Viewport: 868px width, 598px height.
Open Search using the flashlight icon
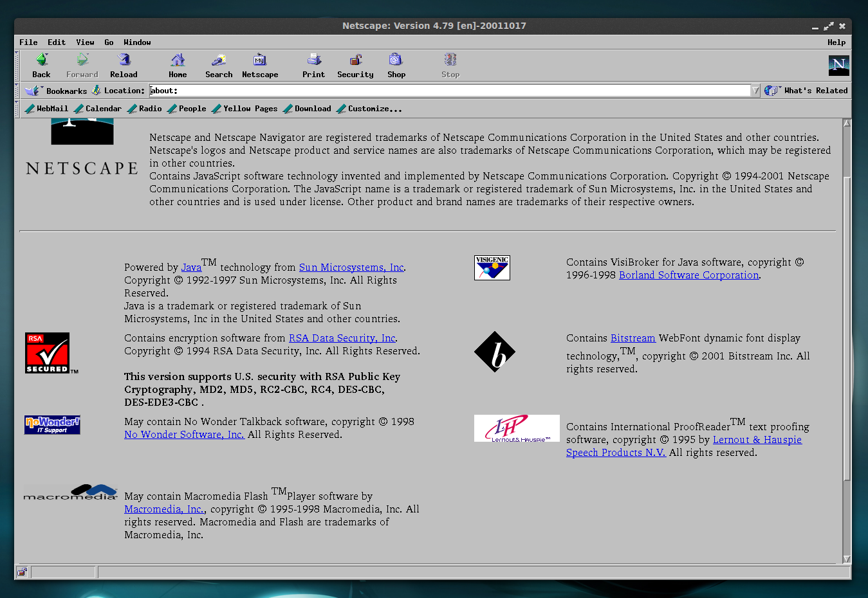218,64
